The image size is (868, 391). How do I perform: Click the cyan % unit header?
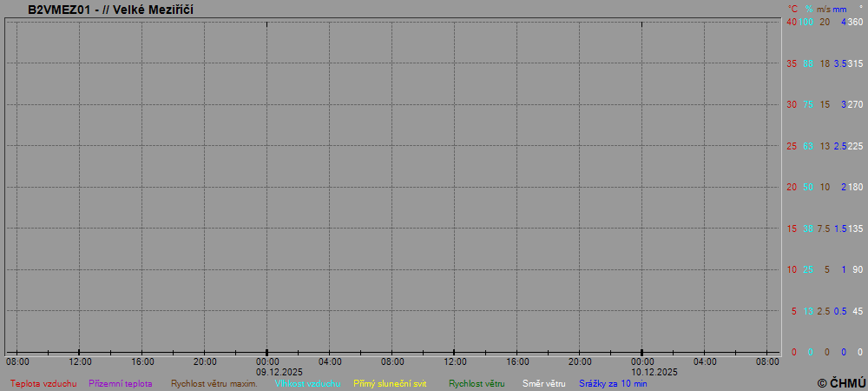point(809,9)
